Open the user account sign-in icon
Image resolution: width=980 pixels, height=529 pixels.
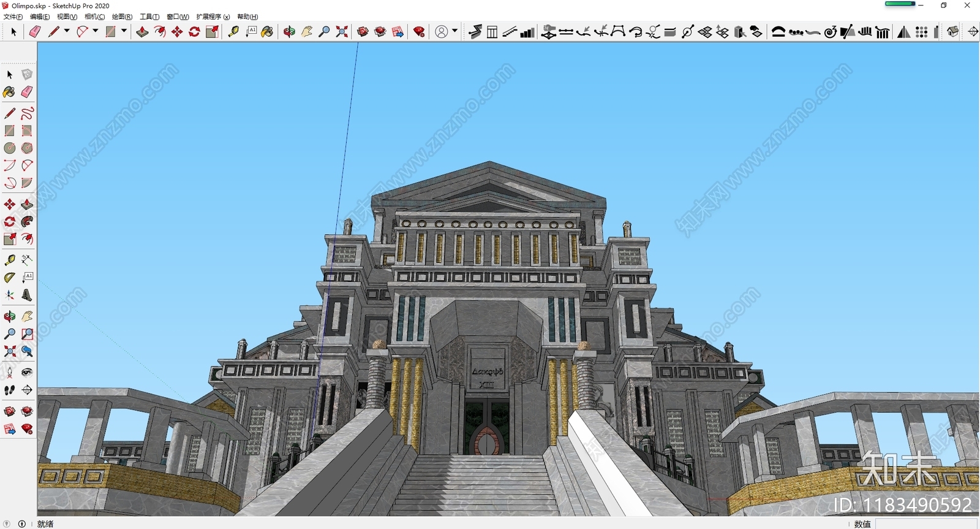click(x=442, y=32)
